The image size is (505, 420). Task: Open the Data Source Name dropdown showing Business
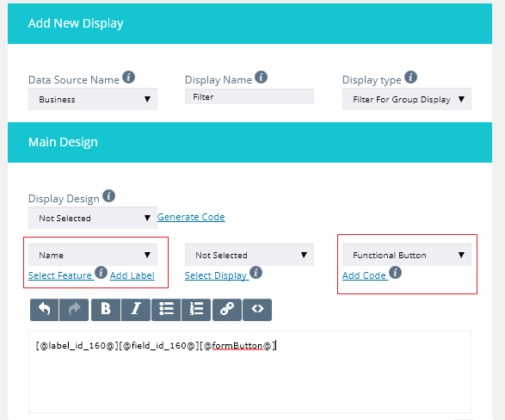(93, 99)
